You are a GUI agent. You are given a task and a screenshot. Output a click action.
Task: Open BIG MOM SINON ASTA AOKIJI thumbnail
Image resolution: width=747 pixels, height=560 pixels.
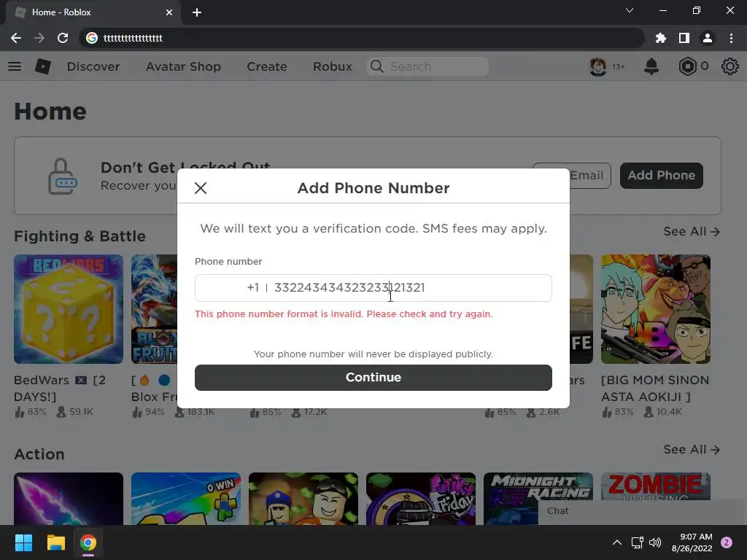[656, 309]
